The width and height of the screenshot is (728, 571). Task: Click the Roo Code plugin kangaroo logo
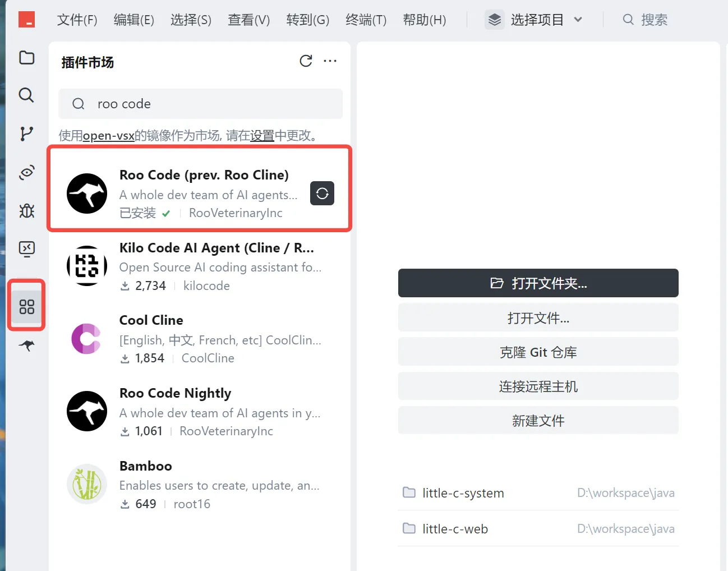87,194
